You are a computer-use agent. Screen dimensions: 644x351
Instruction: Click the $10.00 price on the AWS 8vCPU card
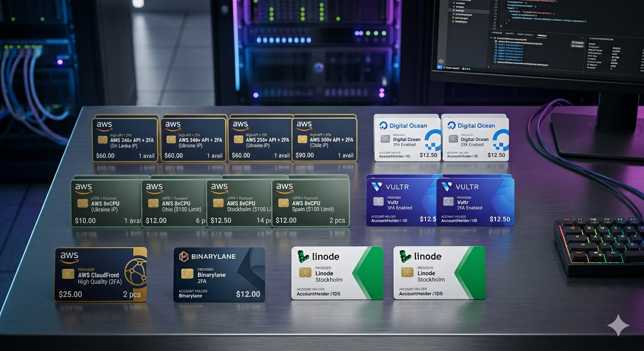pos(85,221)
